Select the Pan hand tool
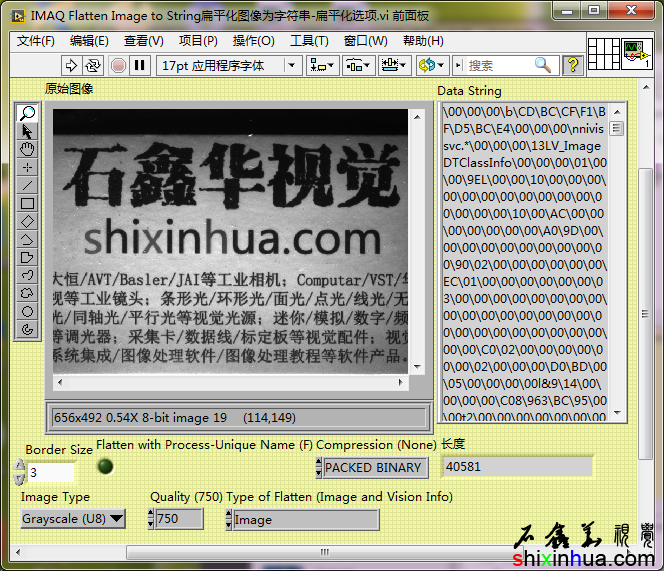 pyautogui.click(x=27, y=149)
